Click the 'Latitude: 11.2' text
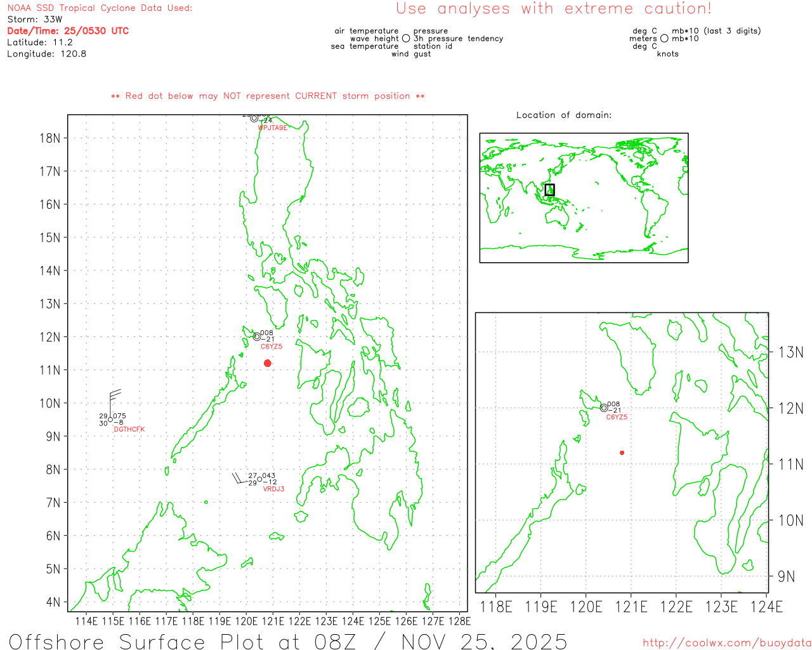Screen dimensions: 812x650 click(x=40, y=43)
